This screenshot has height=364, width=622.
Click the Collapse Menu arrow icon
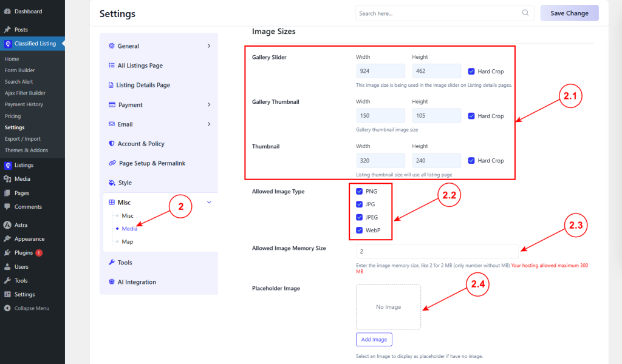click(x=7, y=308)
